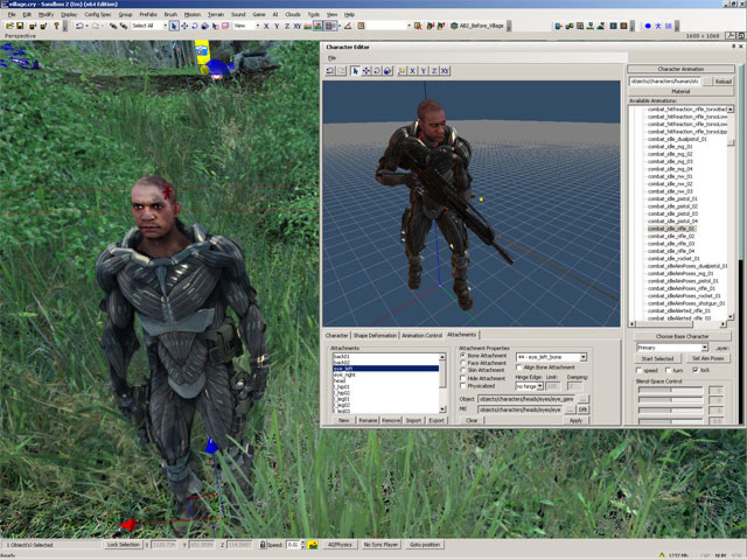Click the layer icon beside AB2_Before_Village
Screen dimensions: 747x560
(454, 26)
